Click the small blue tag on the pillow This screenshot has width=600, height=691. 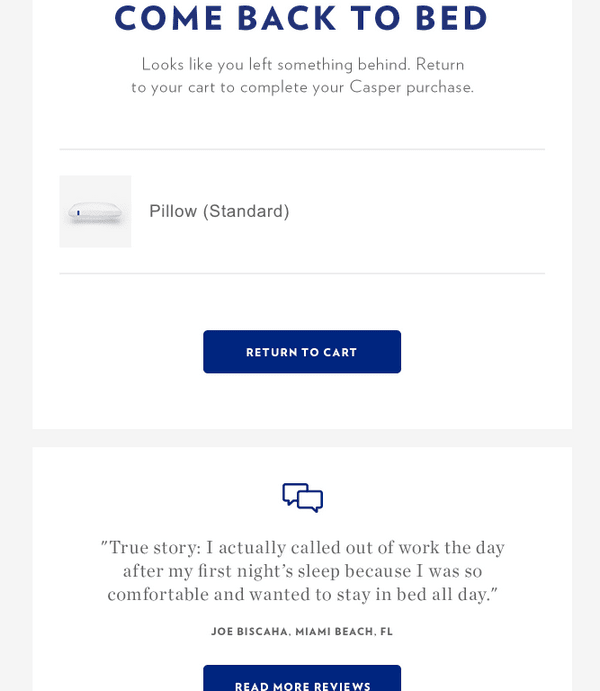[x=78, y=213]
